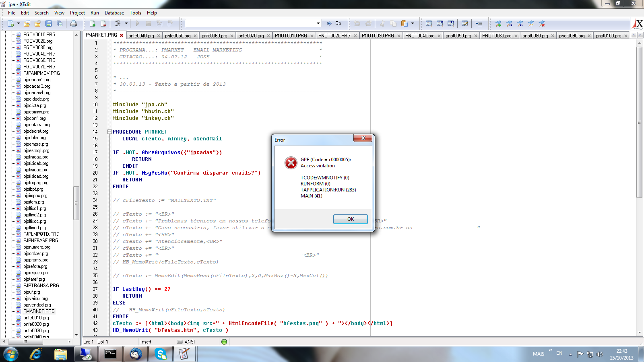Click the add file to project icon
The height and width of the screenshot is (362, 644).
93,24
